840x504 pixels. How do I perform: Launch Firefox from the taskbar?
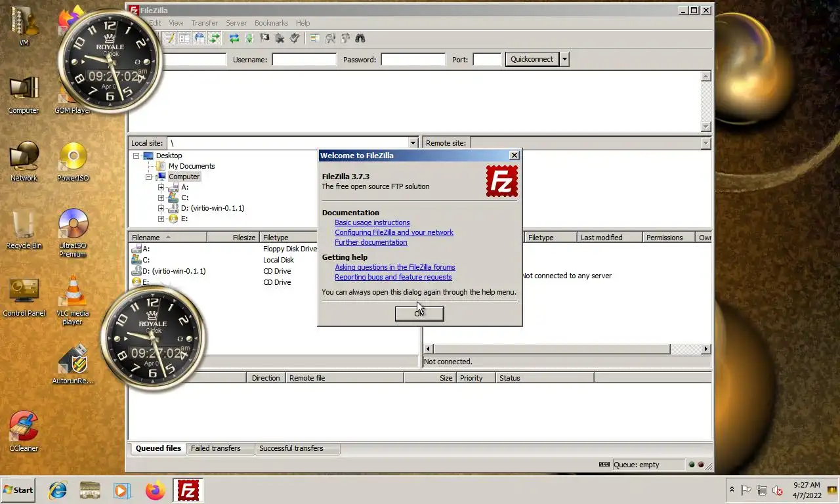[156, 490]
